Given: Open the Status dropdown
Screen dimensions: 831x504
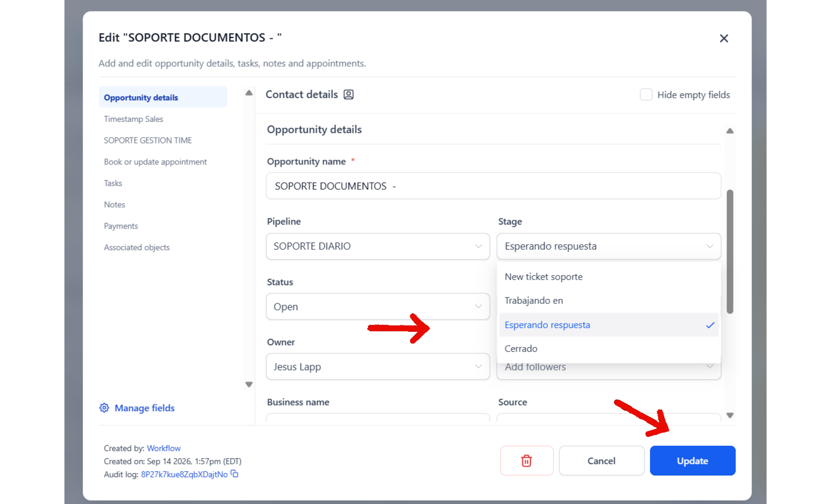Looking at the screenshot, I should pyautogui.click(x=378, y=306).
